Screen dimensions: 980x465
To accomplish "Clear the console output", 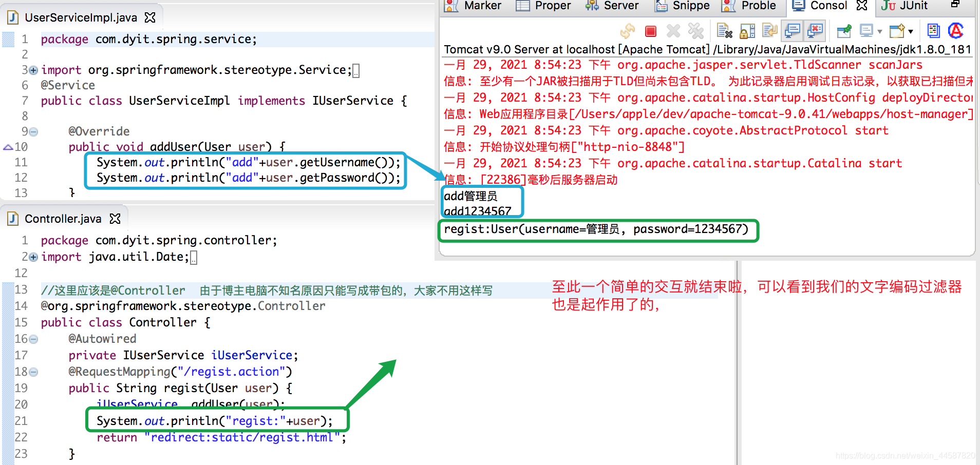I will (x=724, y=31).
